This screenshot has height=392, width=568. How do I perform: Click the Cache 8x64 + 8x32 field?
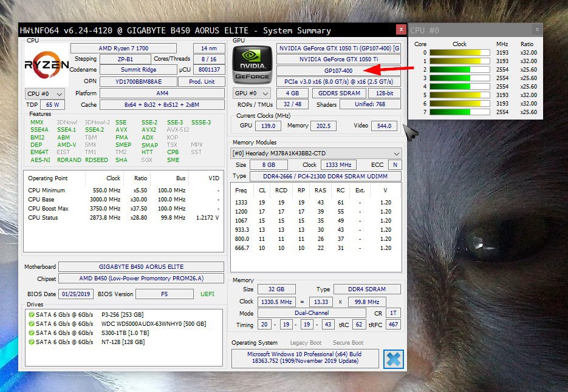(x=162, y=104)
